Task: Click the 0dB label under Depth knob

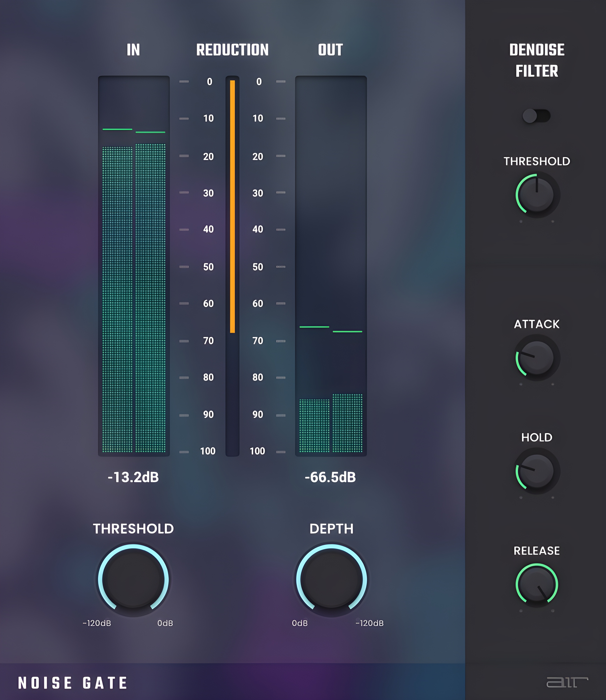Action: coord(300,623)
